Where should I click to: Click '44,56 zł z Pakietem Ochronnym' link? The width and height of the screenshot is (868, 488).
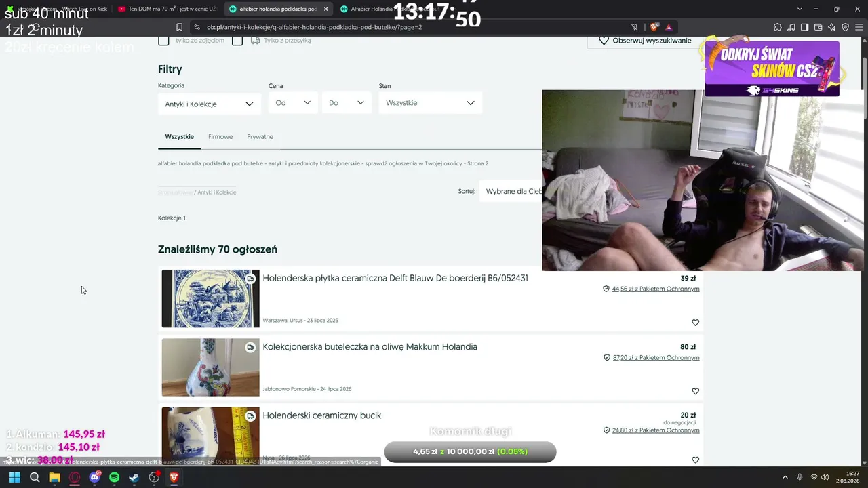656,289
